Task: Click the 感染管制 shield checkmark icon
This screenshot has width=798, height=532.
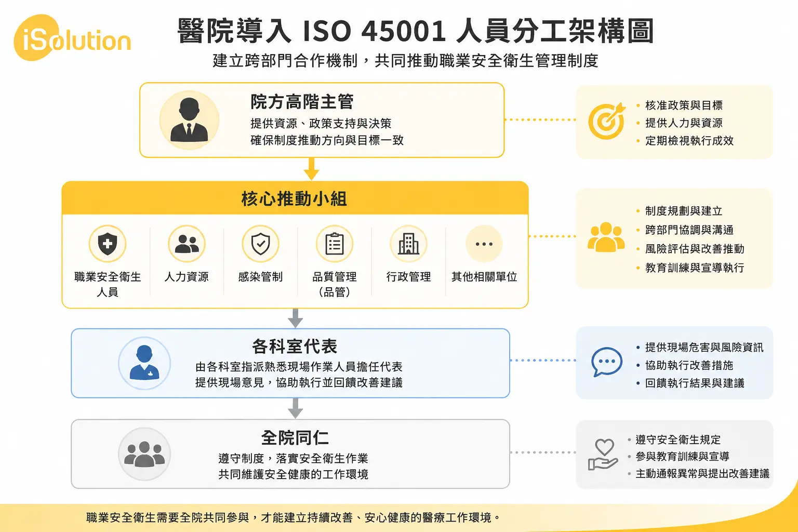Action: pyautogui.click(x=260, y=244)
